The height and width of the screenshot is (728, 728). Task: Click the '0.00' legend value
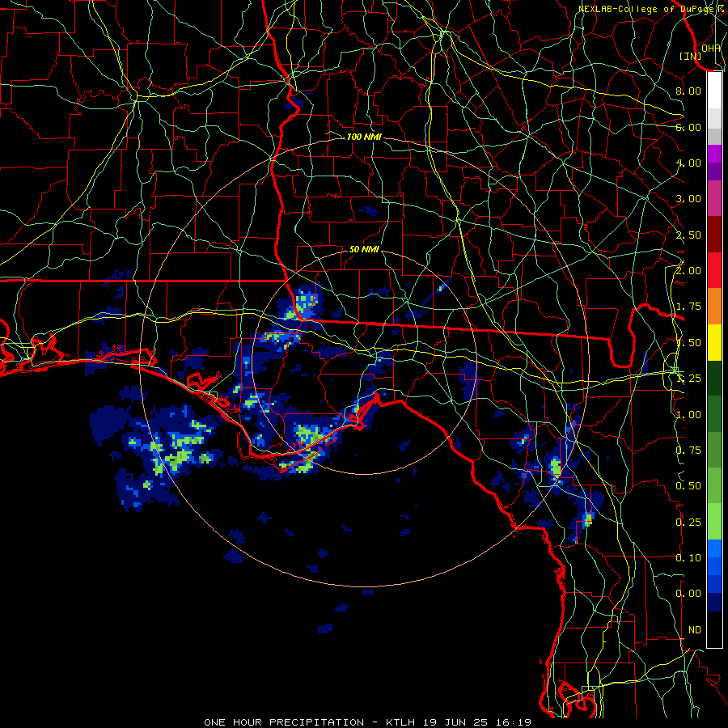tap(688, 594)
